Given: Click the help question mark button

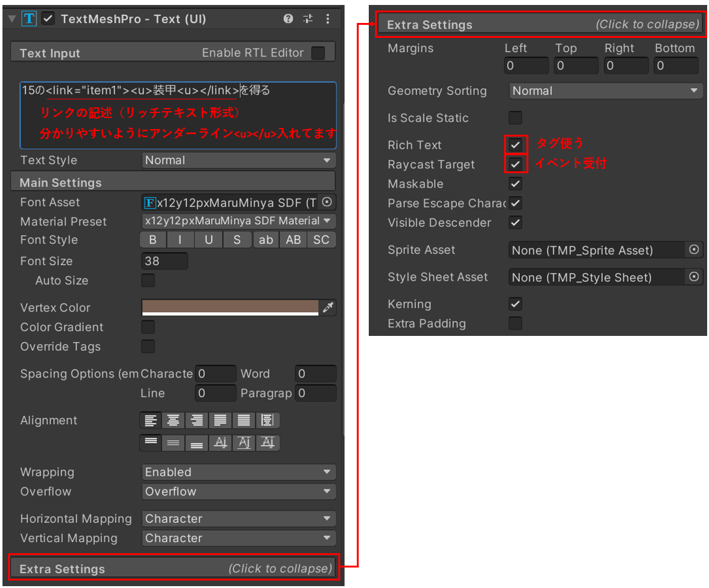Looking at the screenshot, I should click(288, 19).
